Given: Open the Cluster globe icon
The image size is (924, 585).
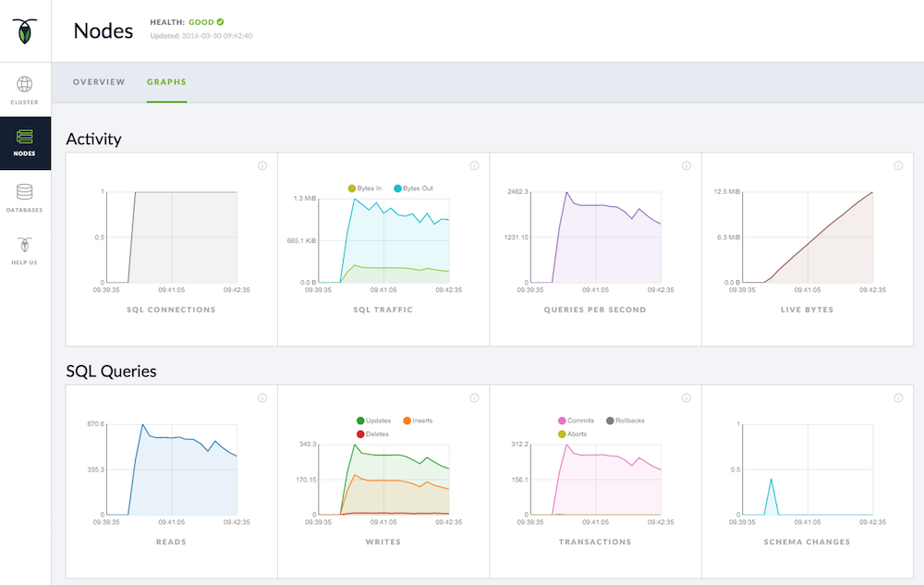Looking at the screenshot, I should click(25, 85).
